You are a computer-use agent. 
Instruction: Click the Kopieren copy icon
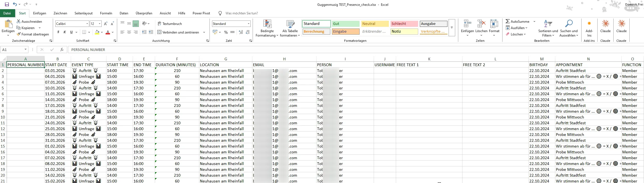tap(19, 28)
